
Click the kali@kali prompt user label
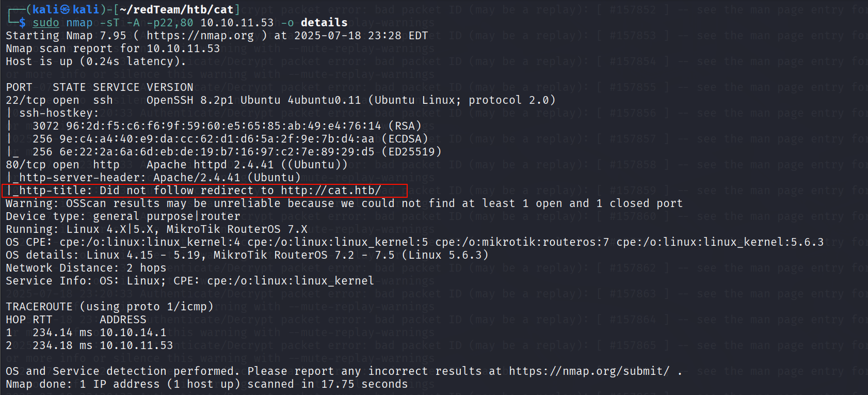coord(66,10)
